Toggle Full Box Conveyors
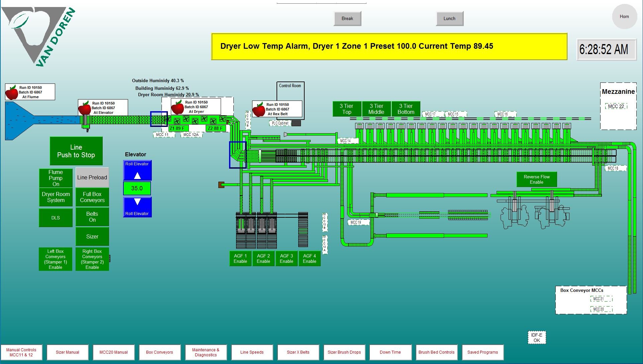The height and width of the screenshot is (364, 643). [x=92, y=197]
